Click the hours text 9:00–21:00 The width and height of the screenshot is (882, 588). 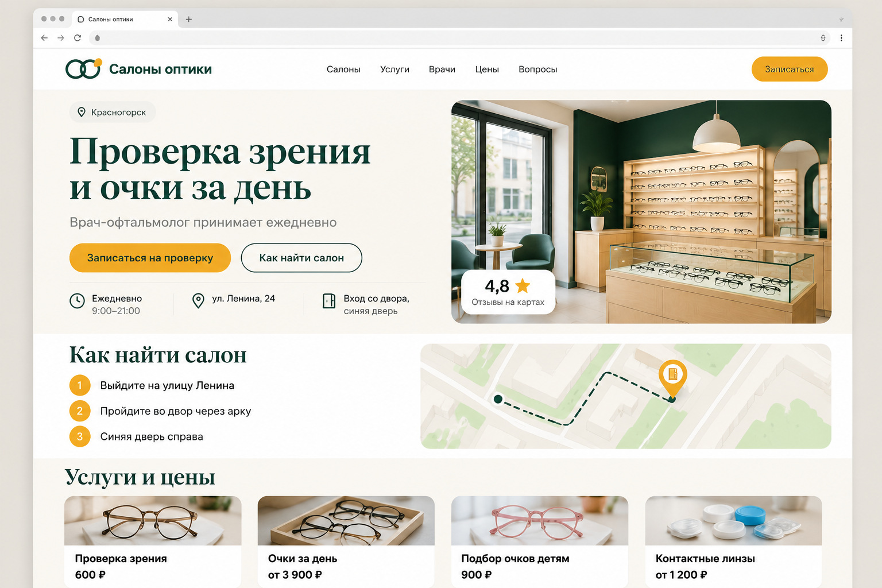pyautogui.click(x=116, y=311)
